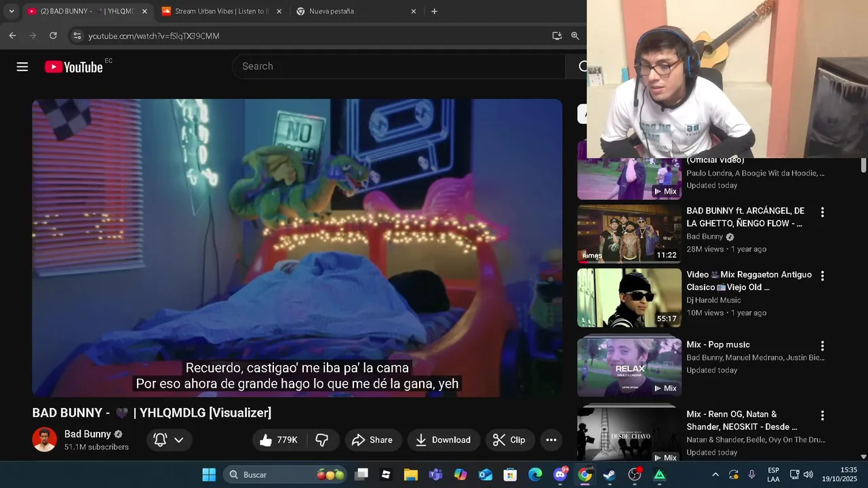This screenshot has width=868, height=488.
Task: Reload the YouTube page
Action: [53, 35]
